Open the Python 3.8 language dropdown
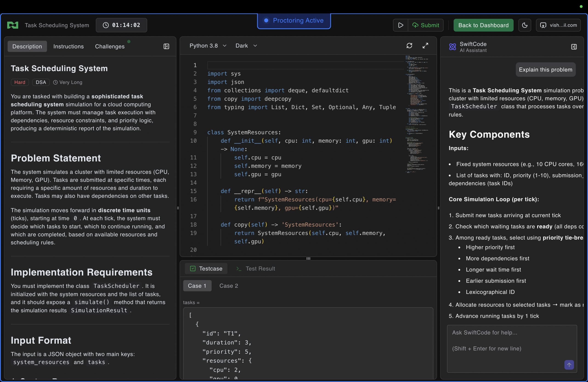 tap(208, 46)
